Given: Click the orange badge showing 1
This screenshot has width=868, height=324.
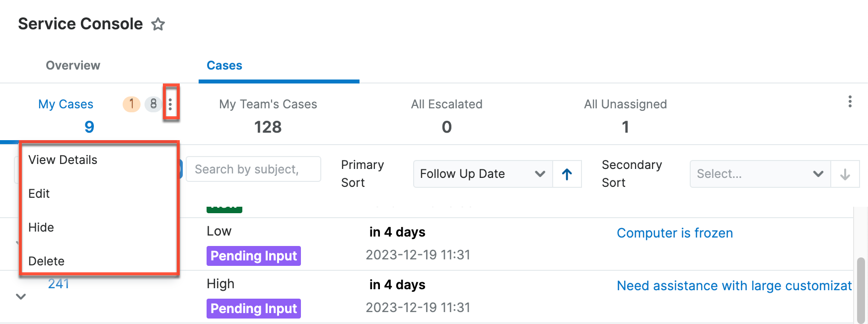Looking at the screenshot, I should pyautogui.click(x=132, y=104).
